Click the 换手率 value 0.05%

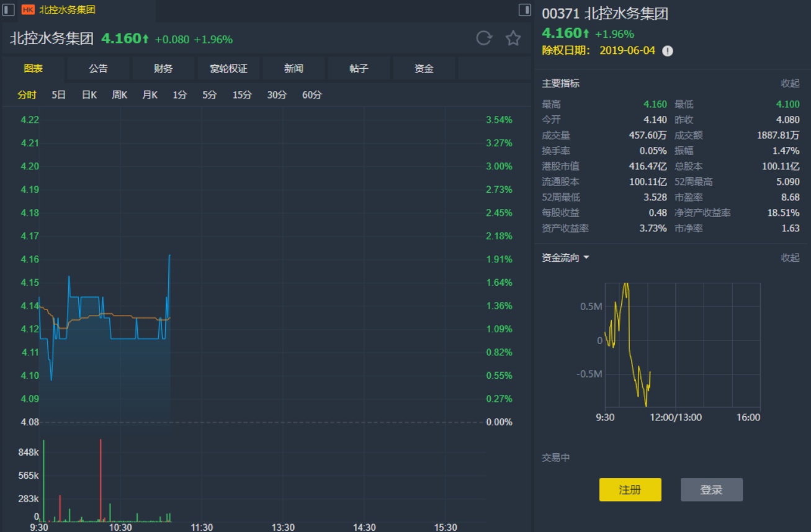(653, 151)
